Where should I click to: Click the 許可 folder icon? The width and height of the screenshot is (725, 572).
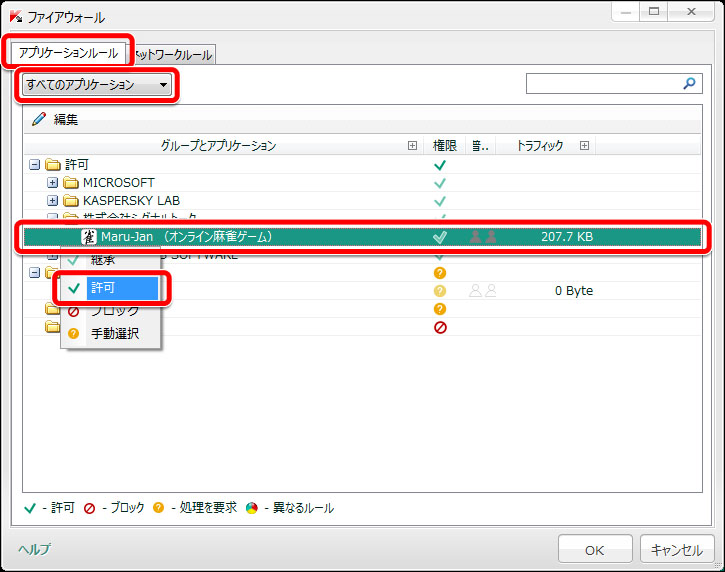pos(53,165)
